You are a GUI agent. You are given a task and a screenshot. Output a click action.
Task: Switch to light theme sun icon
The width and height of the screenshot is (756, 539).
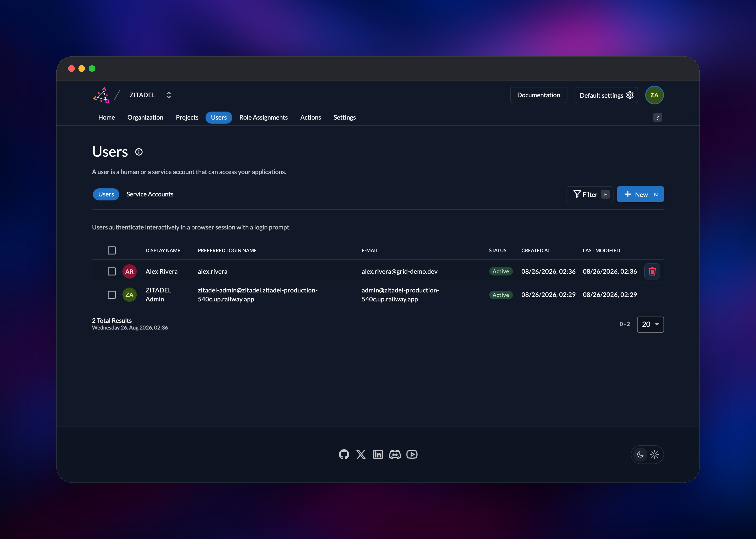tap(654, 455)
